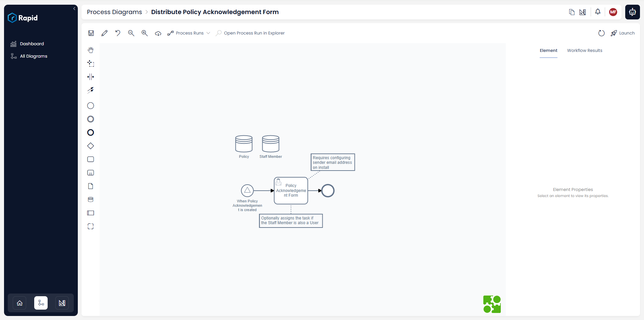Select the end event circle on the canvas
This screenshot has height=320, width=644.
(x=328, y=191)
